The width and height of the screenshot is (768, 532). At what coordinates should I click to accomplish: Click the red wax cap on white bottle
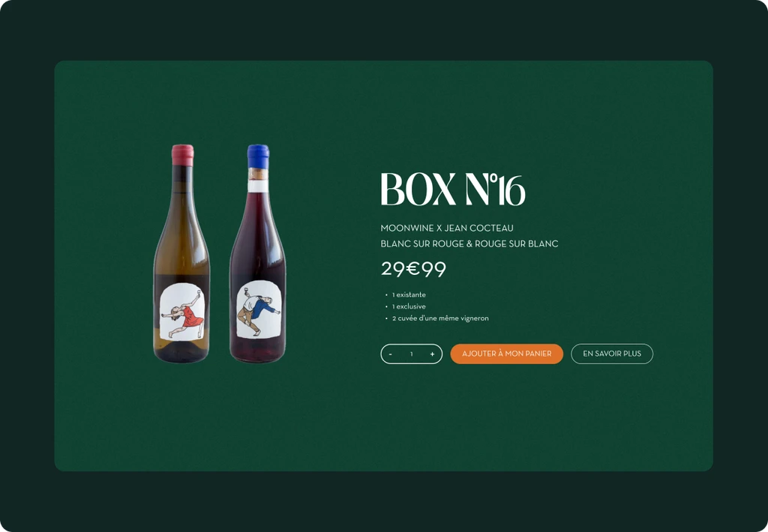point(183,154)
